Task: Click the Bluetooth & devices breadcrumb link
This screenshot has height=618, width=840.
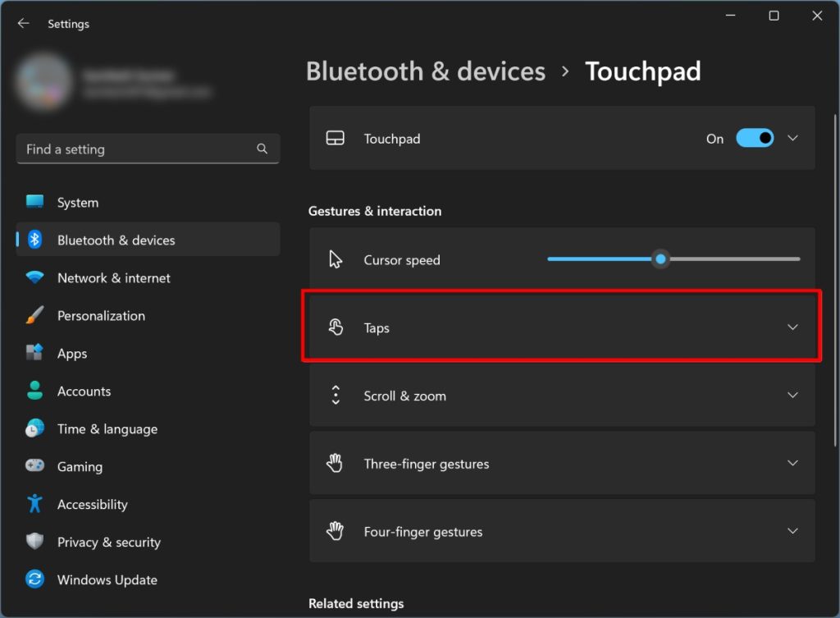Action: coord(426,71)
